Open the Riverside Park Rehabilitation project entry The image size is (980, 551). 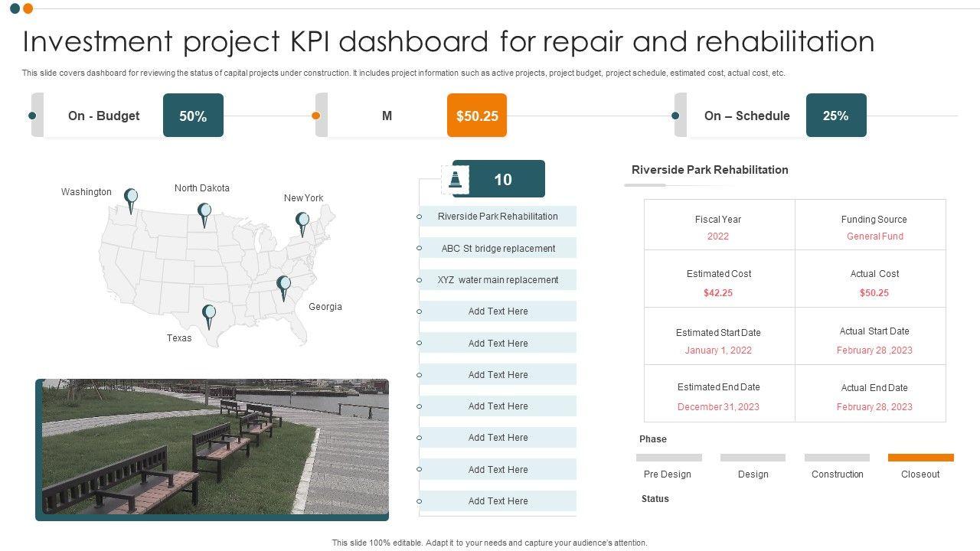(x=498, y=217)
